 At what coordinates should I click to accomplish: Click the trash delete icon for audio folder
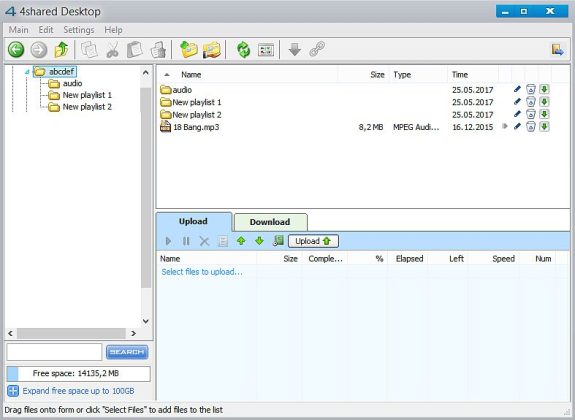click(x=531, y=89)
